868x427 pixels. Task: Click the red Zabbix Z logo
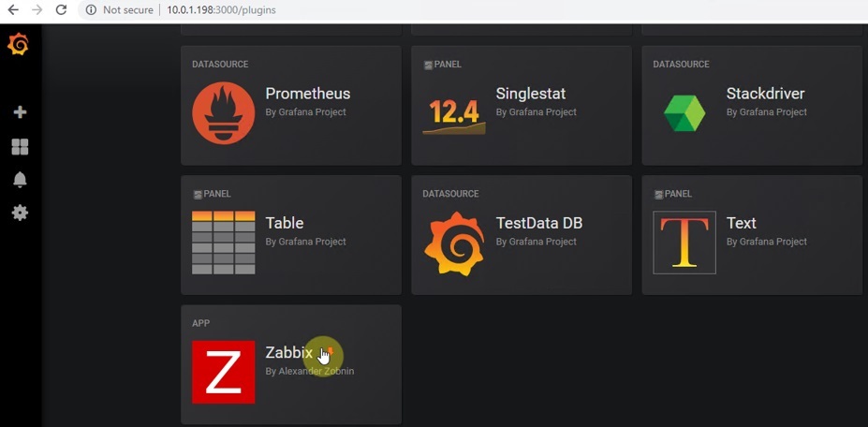[x=223, y=372]
